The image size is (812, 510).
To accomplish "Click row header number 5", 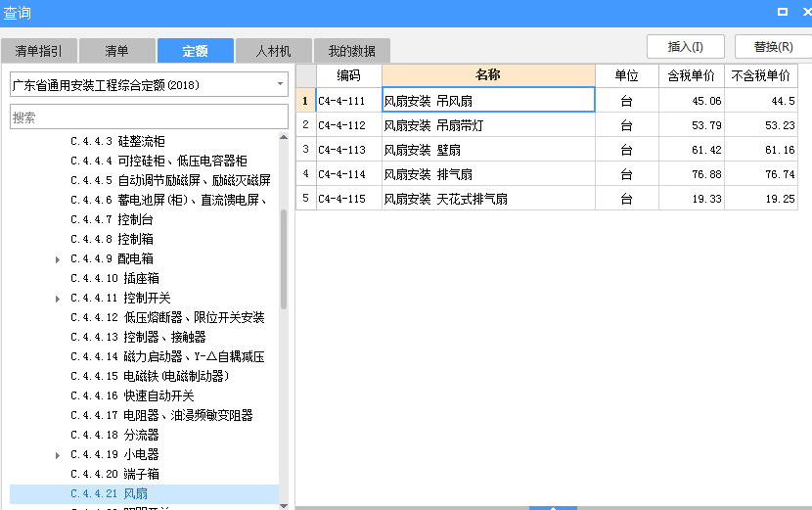I will tap(305, 199).
